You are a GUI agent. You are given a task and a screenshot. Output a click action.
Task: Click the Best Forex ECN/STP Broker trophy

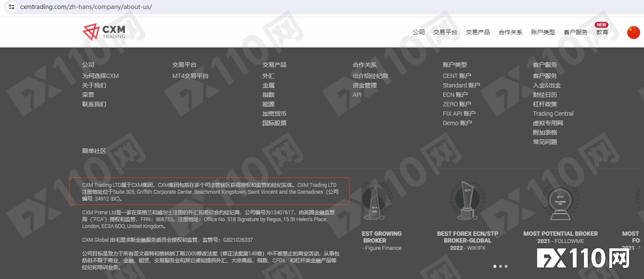pos(467,201)
